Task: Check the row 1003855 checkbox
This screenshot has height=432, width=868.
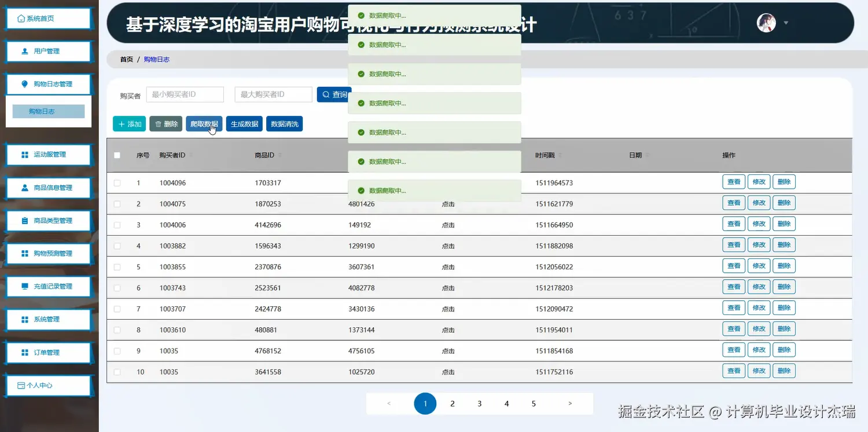Action: click(117, 267)
